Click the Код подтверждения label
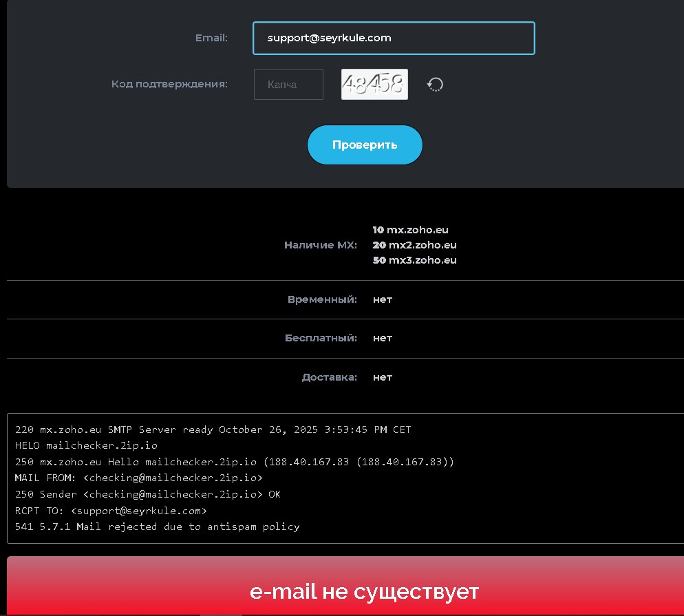684x616 pixels. (169, 85)
